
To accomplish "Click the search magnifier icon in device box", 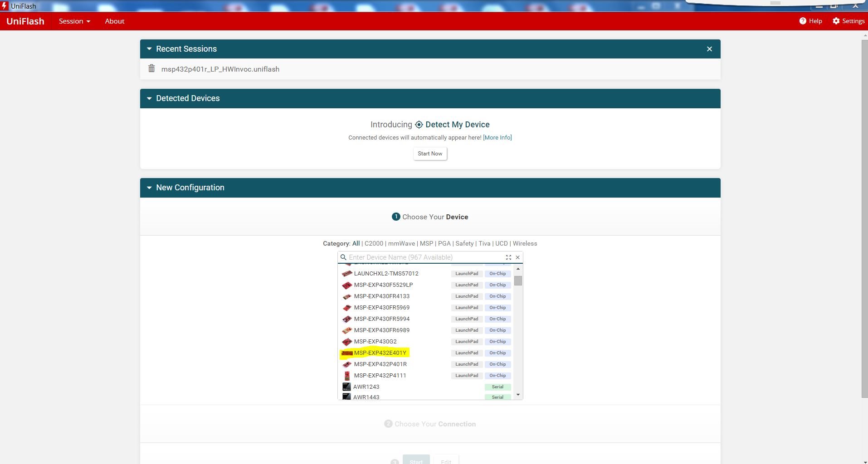I will (343, 257).
